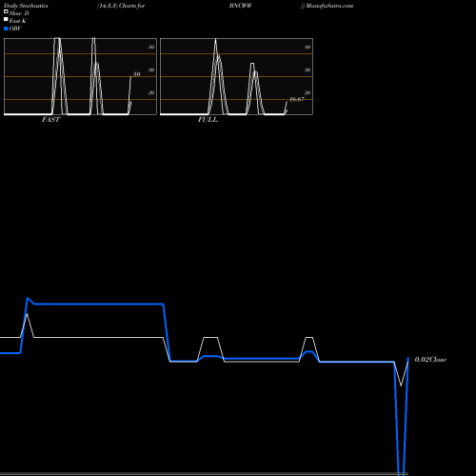Select the Fast K legend label
The image size is (476, 476).
click(x=18, y=21)
